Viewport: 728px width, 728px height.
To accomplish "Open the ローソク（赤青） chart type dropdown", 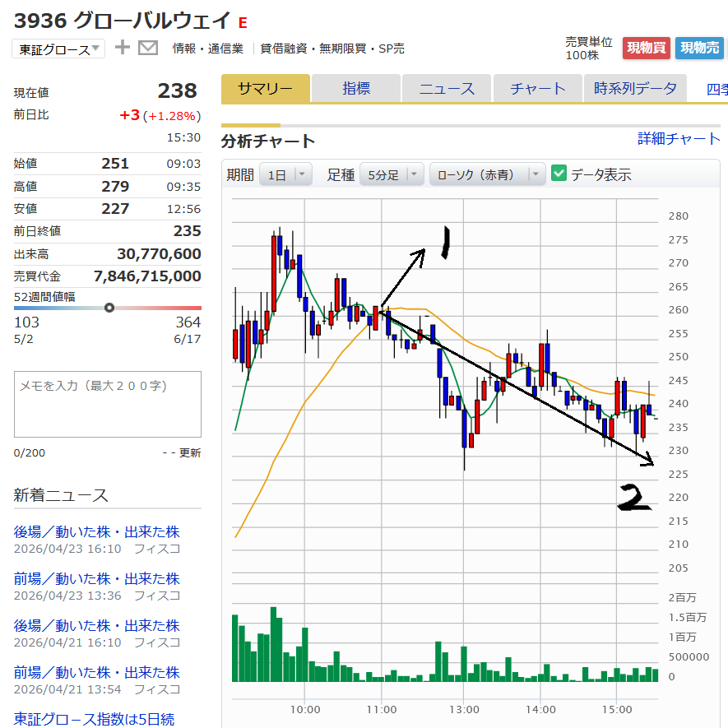I will click(487, 174).
